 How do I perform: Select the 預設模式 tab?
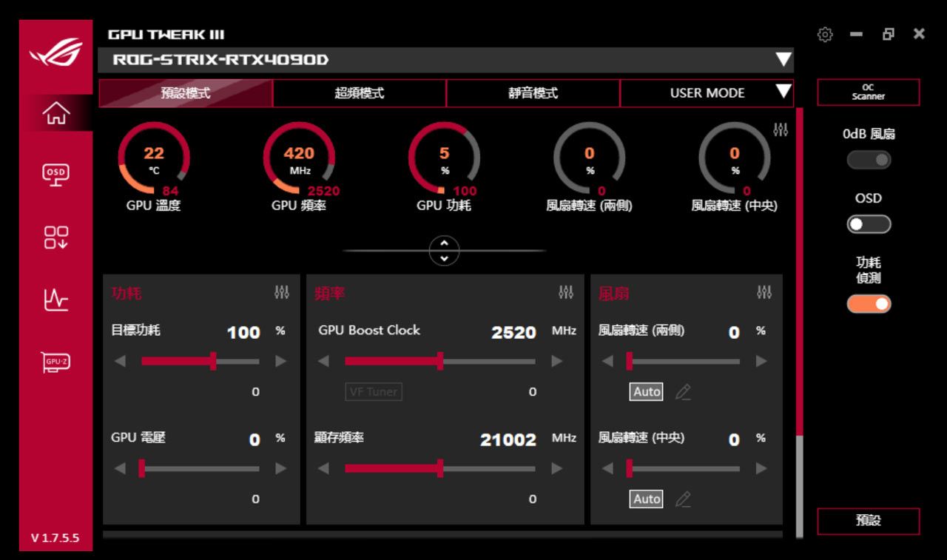(186, 93)
